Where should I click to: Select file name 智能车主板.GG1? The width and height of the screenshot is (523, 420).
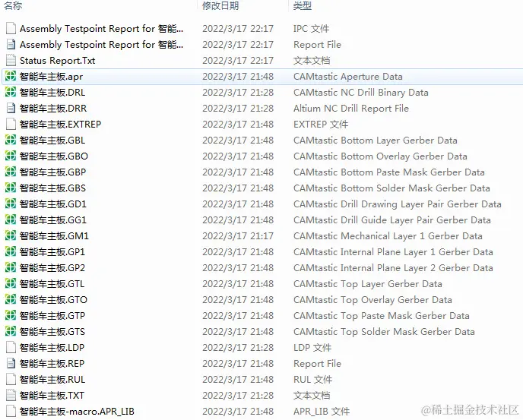pos(53,220)
